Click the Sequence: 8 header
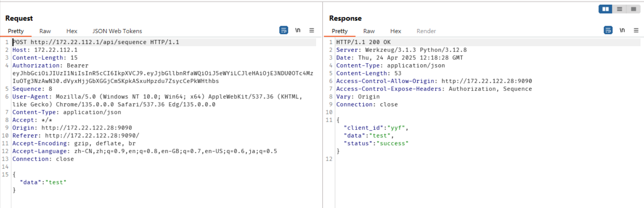 tap(32, 89)
